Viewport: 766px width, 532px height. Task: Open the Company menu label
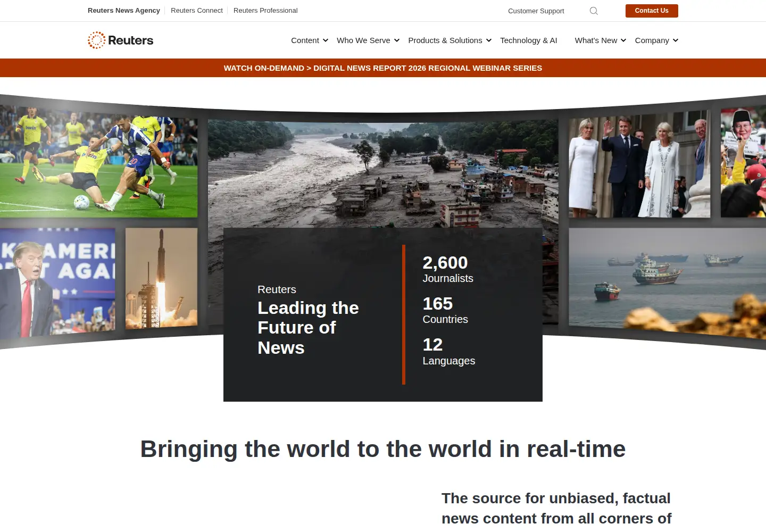(652, 40)
